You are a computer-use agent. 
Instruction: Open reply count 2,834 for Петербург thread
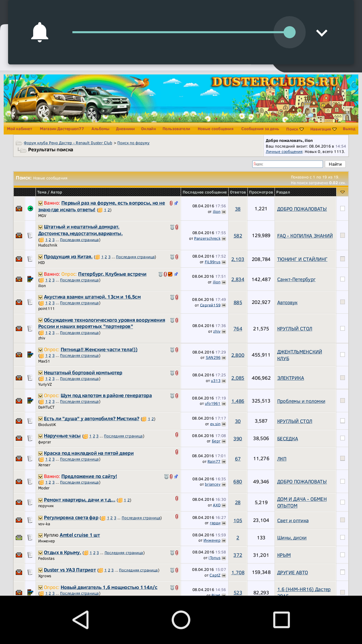tap(238, 279)
